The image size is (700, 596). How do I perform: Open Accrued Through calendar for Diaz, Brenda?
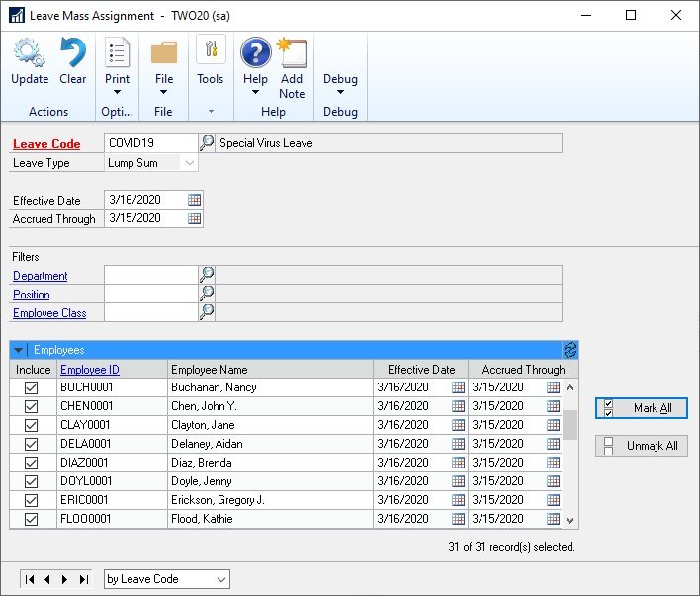(x=553, y=462)
